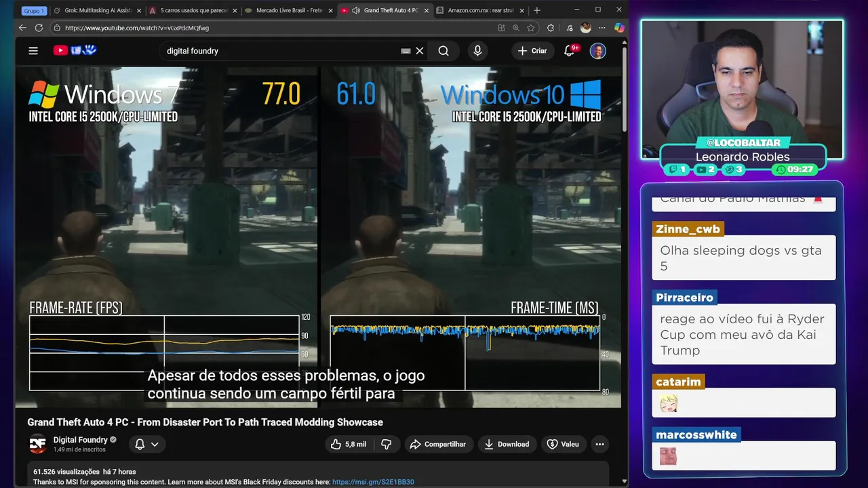This screenshot has width=868, height=488.
Task: Close the Amazon.com.mx tab
Action: [522, 11]
